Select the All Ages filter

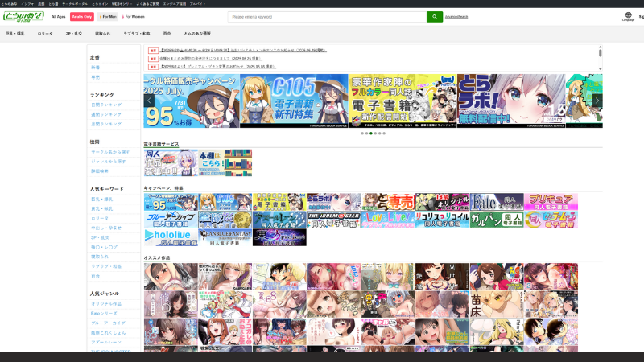point(58,17)
